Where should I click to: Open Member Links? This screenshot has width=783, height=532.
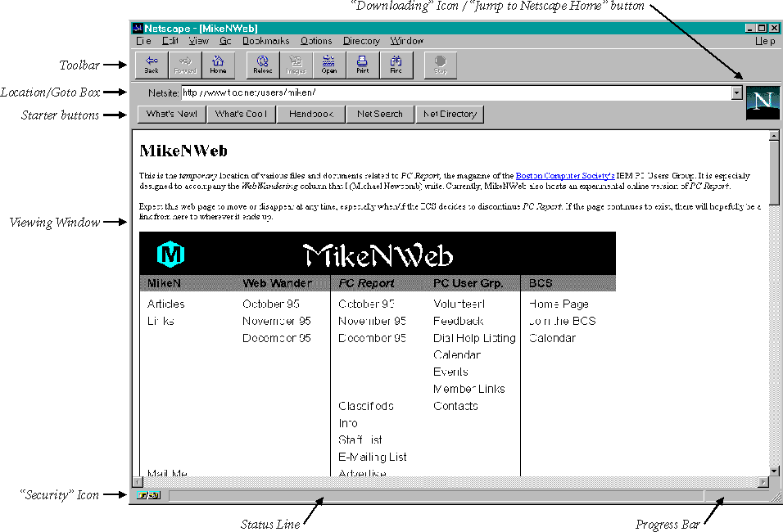pyautogui.click(x=469, y=389)
